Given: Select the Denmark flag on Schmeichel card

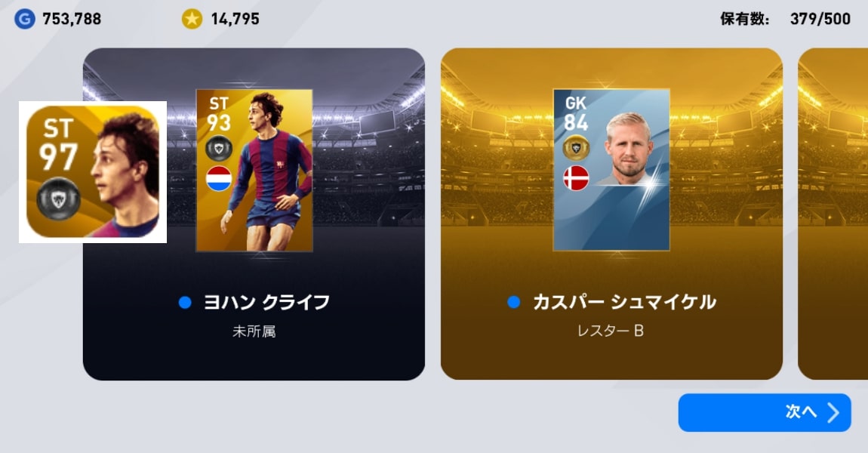Looking at the screenshot, I should pos(576,178).
